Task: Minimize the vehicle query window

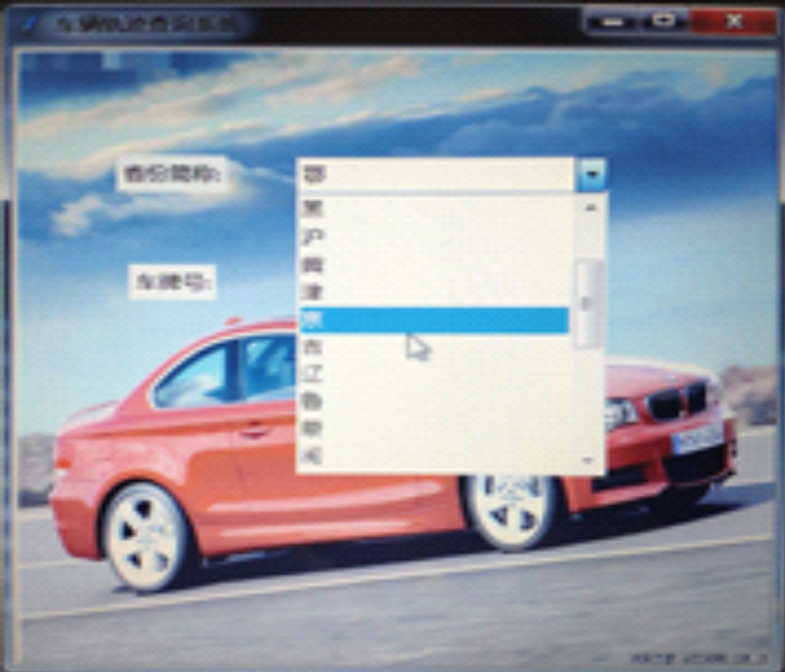Action: coord(613,22)
